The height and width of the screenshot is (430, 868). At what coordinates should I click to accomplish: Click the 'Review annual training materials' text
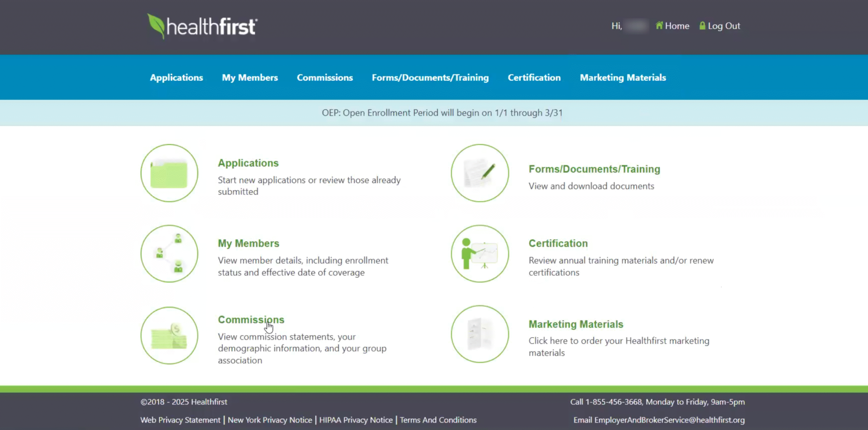click(x=621, y=266)
